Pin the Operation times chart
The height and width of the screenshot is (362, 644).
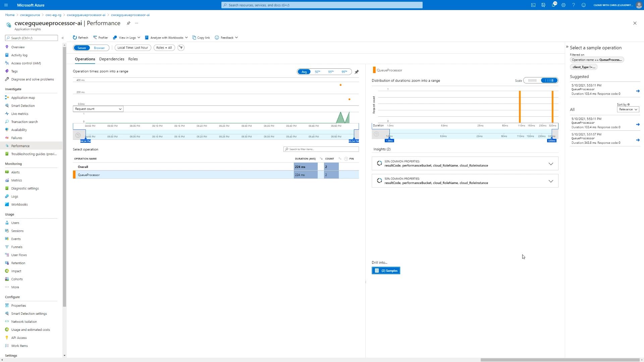357,72
